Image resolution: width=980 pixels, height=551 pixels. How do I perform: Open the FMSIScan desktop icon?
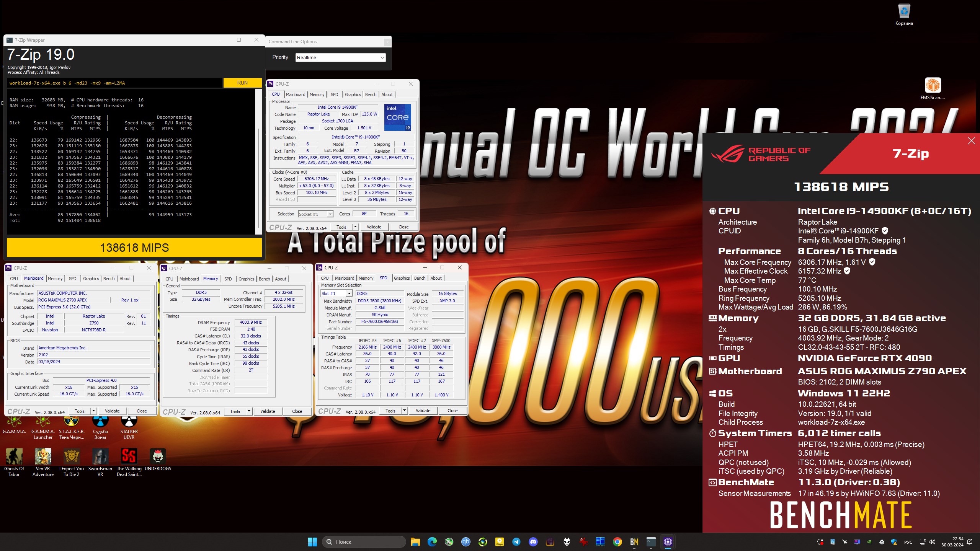click(x=933, y=89)
